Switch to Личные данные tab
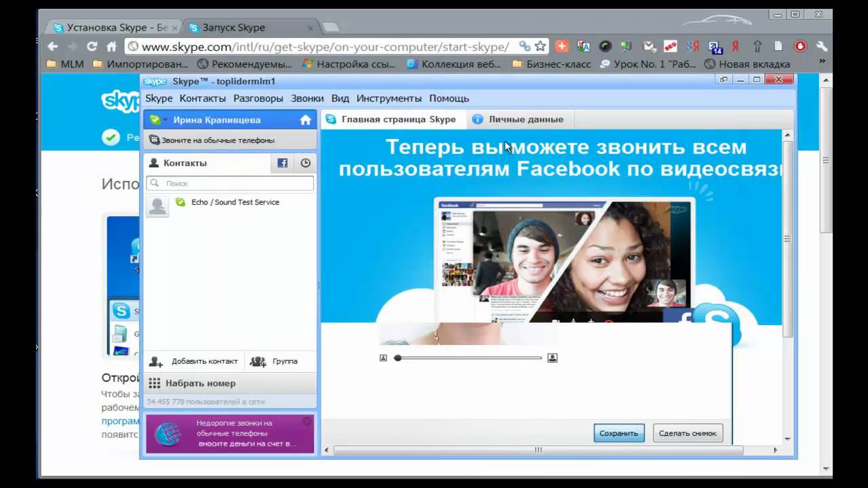This screenshot has height=488, width=868. tap(519, 119)
